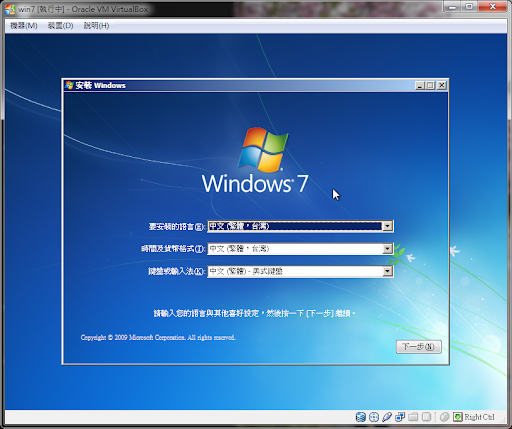Click the keyboard capture green arrow icon

tap(458, 417)
